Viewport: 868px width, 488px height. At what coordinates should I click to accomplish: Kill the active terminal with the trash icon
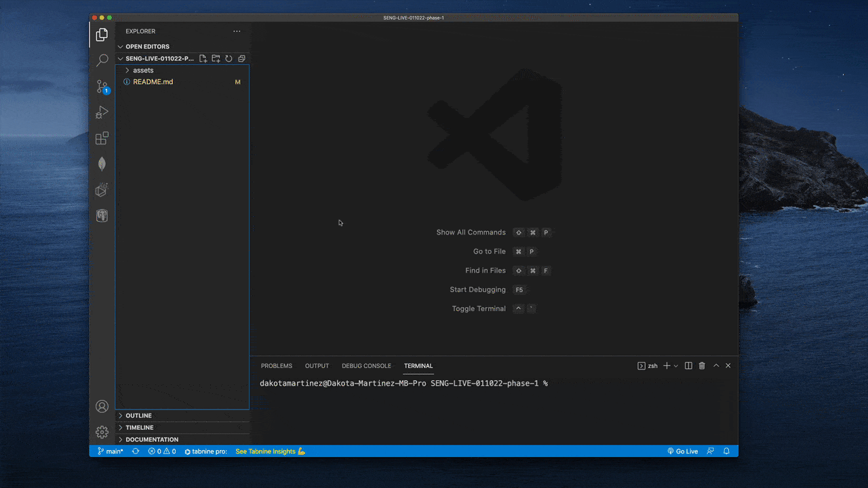[702, 365]
